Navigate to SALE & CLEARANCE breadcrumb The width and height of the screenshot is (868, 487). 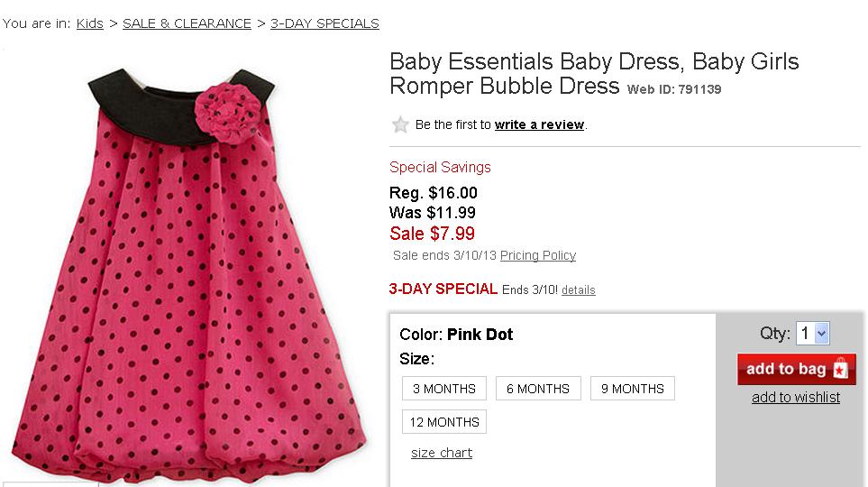[187, 23]
